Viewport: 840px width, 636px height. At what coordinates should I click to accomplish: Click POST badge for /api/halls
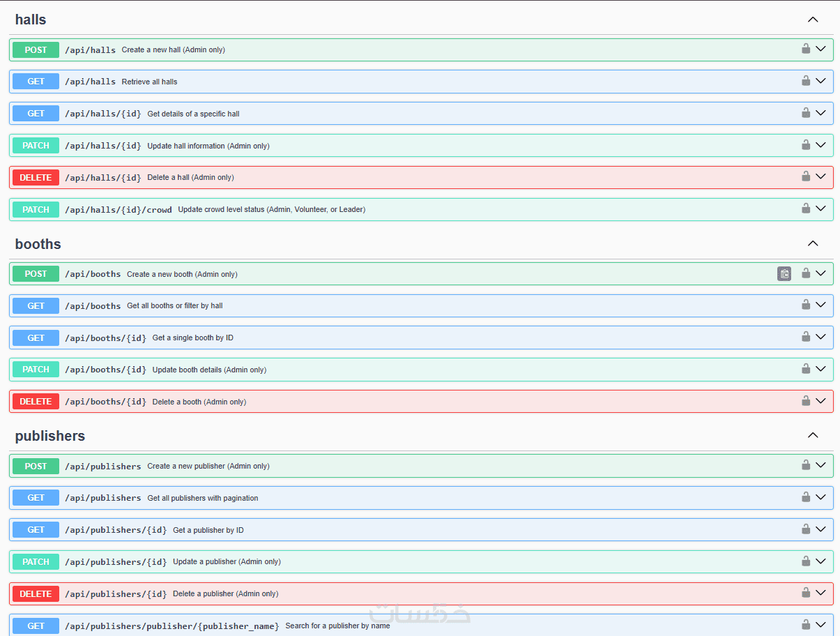coord(36,50)
